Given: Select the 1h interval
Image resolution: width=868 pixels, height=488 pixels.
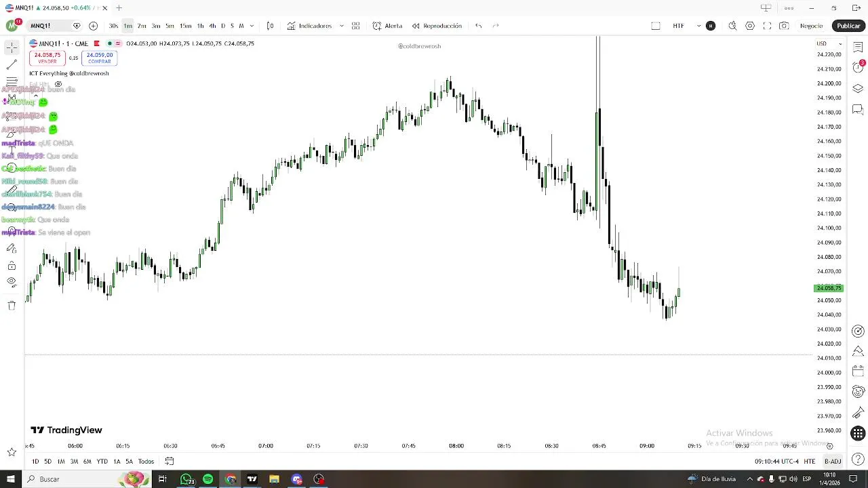Looking at the screenshot, I should 200,26.
